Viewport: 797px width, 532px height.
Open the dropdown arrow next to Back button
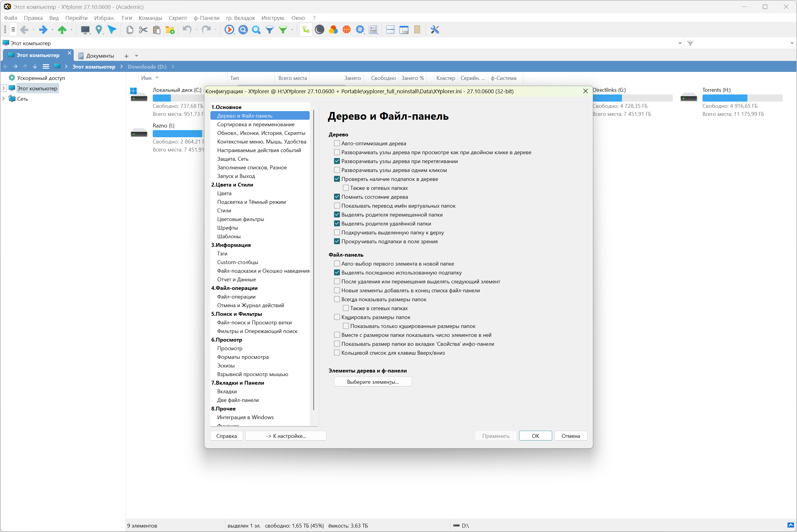(x=33, y=30)
